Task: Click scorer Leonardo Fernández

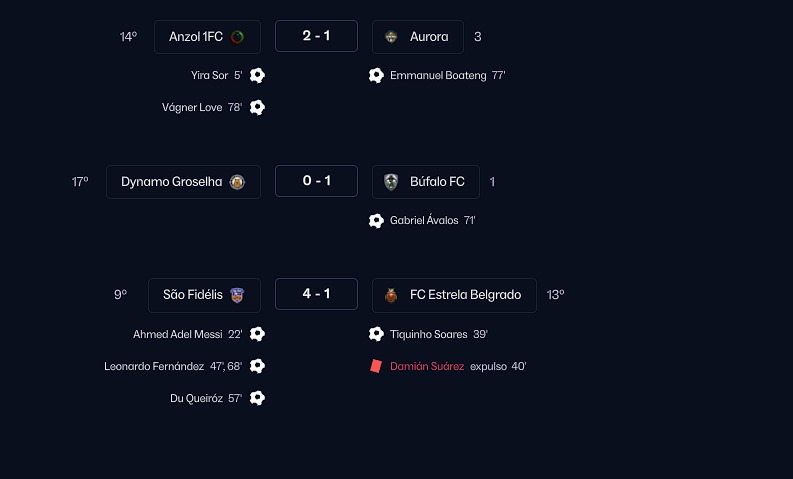Action: 154,366
